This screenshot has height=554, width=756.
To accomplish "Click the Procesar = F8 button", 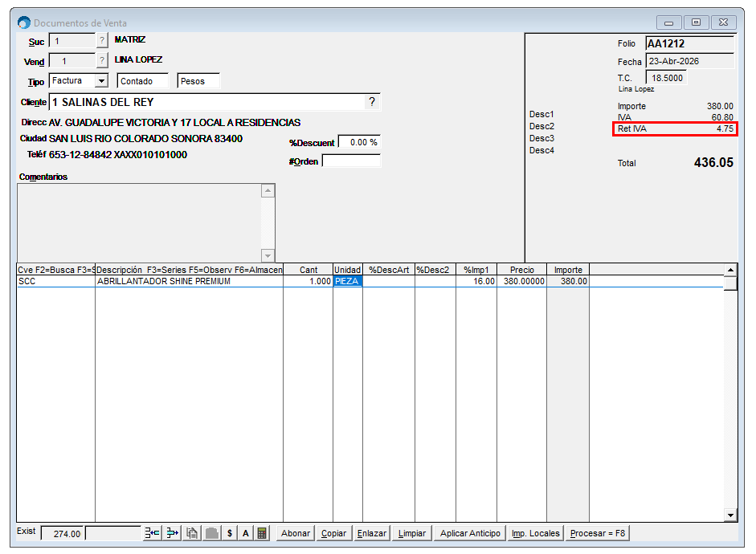I will click(x=598, y=533).
